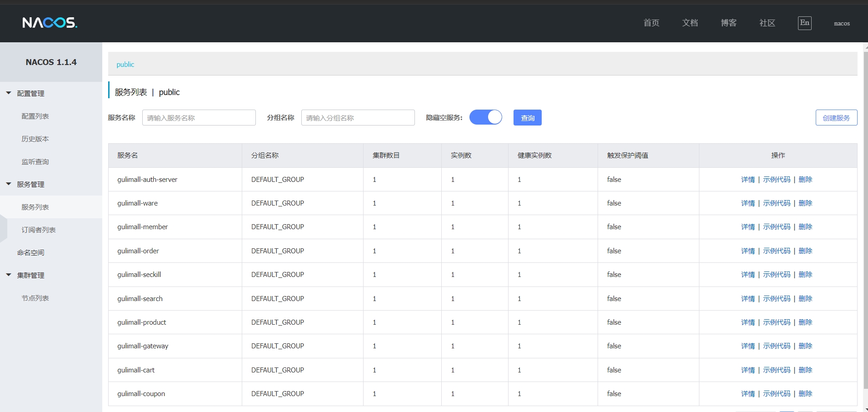The width and height of the screenshot is (868, 412).
Task: Open 节点列表 in the sidebar
Action: tap(35, 298)
